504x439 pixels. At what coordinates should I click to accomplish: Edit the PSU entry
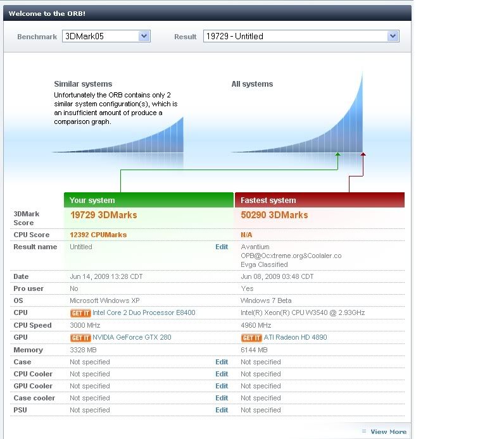222,410
